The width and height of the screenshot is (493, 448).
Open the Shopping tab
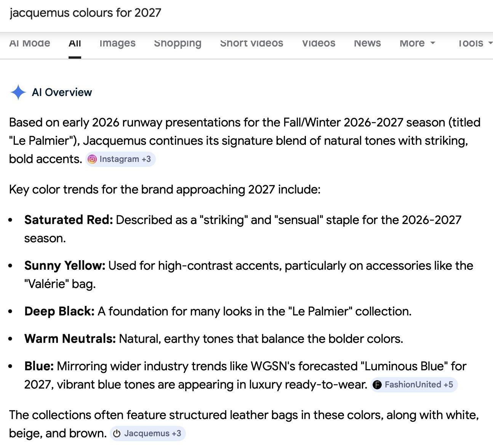coord(178,43)
